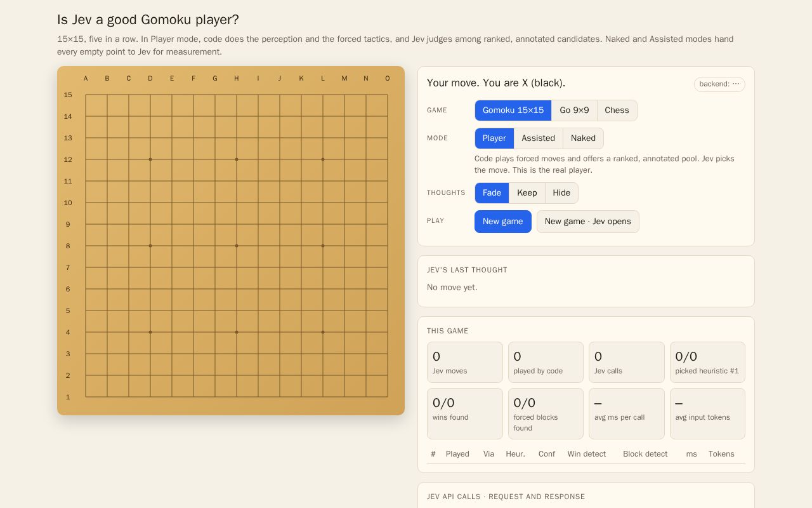Place a stone on star point D12
This screenshot has width=812, height=508.
[150, 159]
